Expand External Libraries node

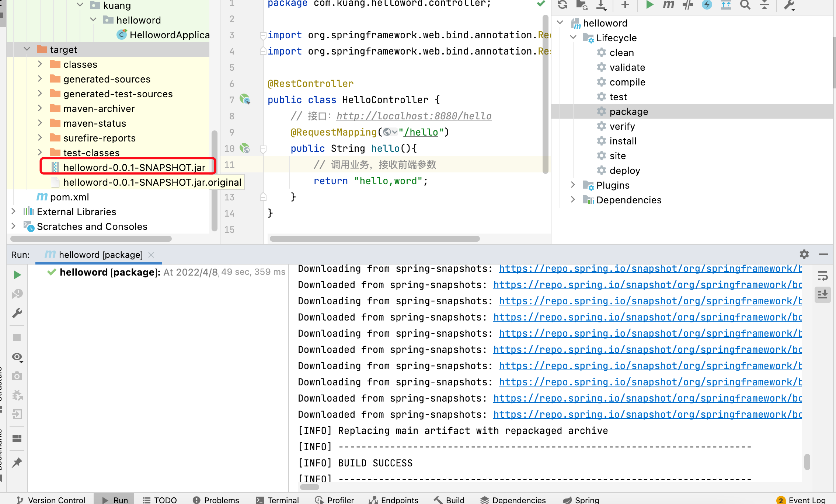(x=13, y=211)
